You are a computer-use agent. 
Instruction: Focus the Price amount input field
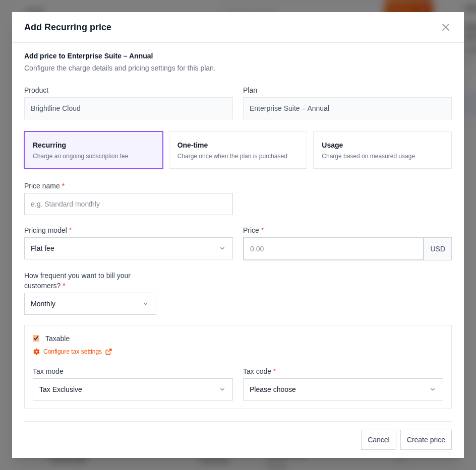click(333, 249)
